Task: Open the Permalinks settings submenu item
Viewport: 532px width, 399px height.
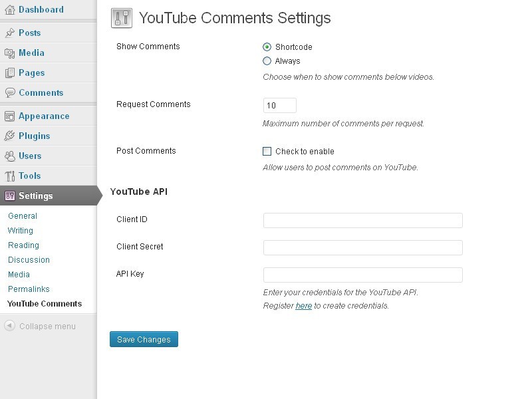Action: (29, 289)
